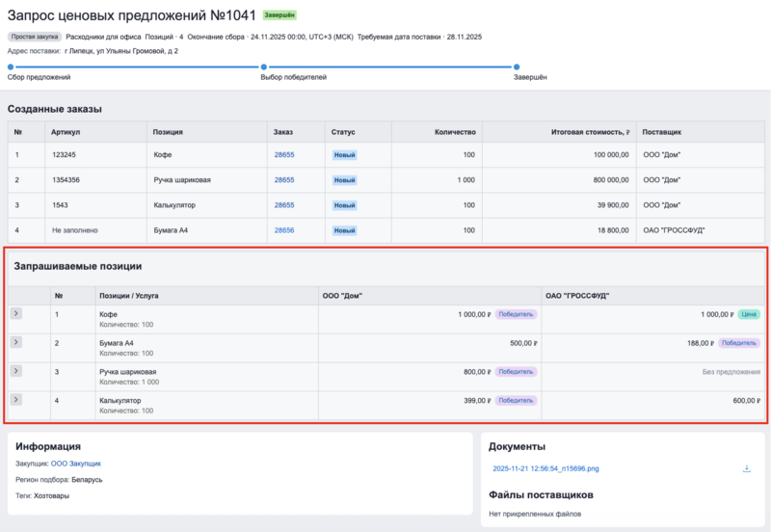The image size is (771, 532).
Task: Click Новый status badge in Калькулятор order row
Action: 345,205
